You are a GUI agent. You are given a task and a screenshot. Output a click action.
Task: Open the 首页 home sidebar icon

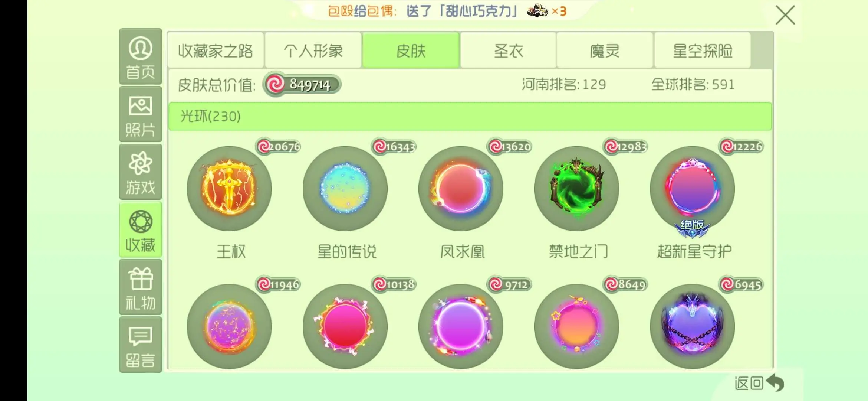(140, 56)
